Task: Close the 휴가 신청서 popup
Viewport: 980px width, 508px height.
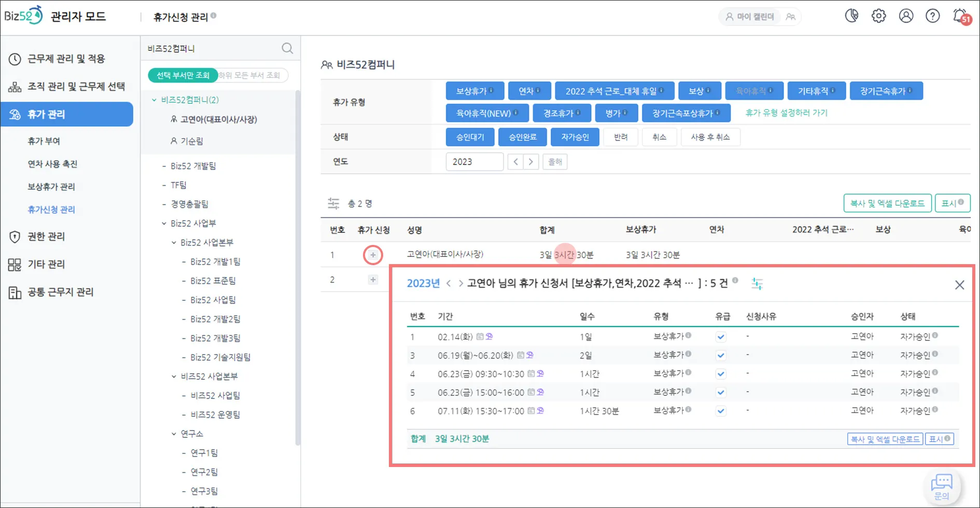Action: click(959, 285)
